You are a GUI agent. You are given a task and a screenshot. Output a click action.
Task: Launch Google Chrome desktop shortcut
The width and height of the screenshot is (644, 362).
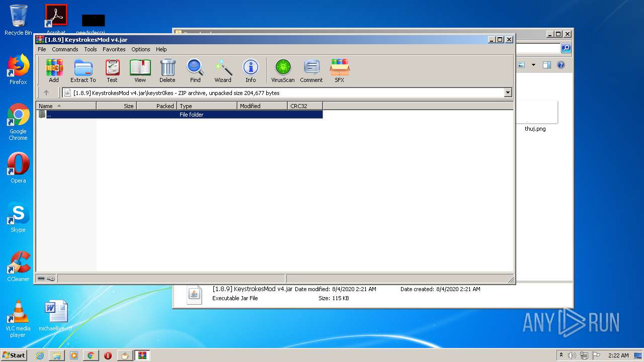[18, 122]
